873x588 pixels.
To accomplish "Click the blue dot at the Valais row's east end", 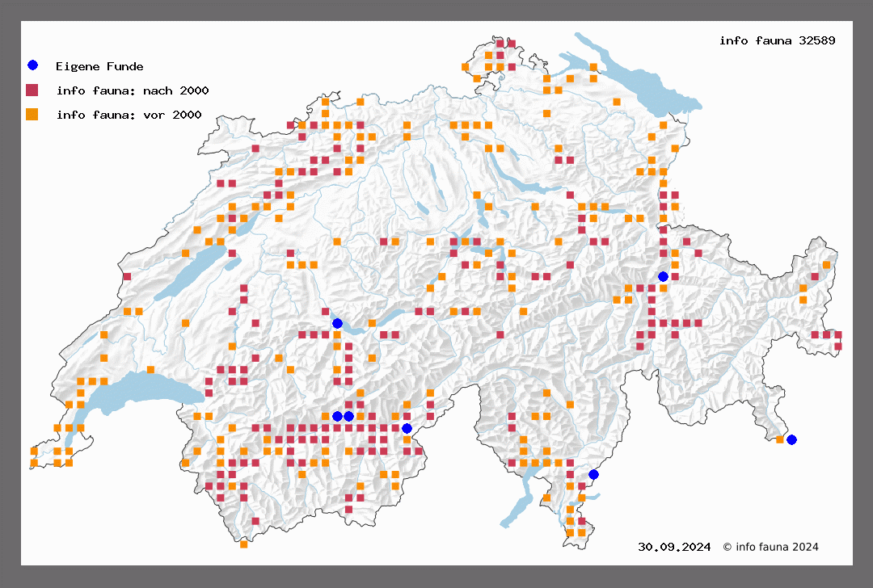I will (x=407, y=428).
